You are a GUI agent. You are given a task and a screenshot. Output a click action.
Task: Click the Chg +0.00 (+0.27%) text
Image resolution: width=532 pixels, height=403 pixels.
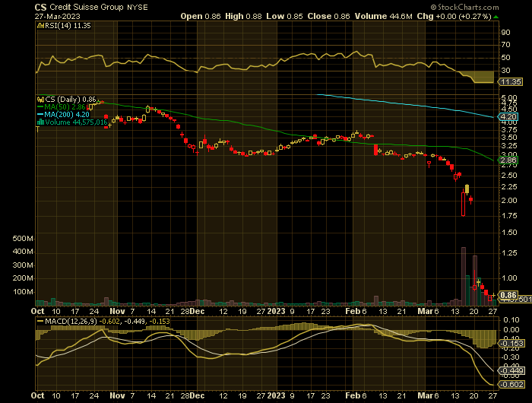(454, 16)
